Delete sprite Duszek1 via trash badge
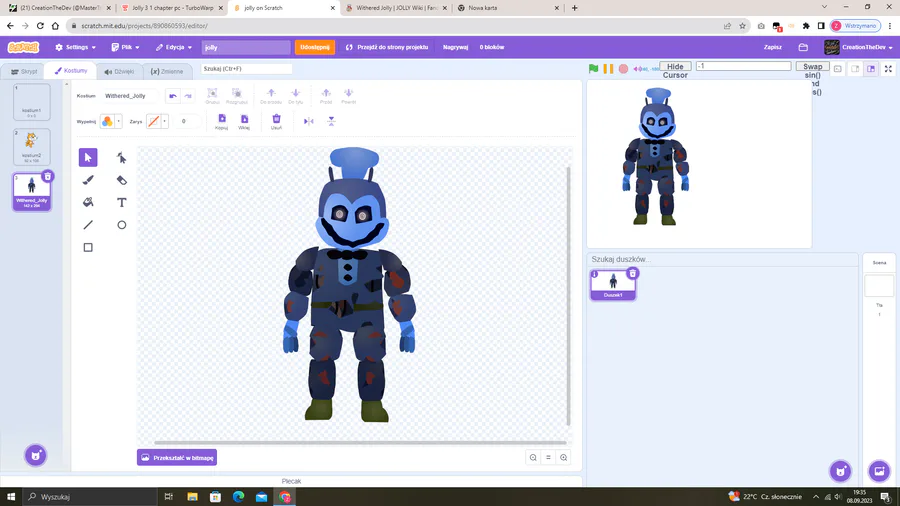 pos(633,273)
